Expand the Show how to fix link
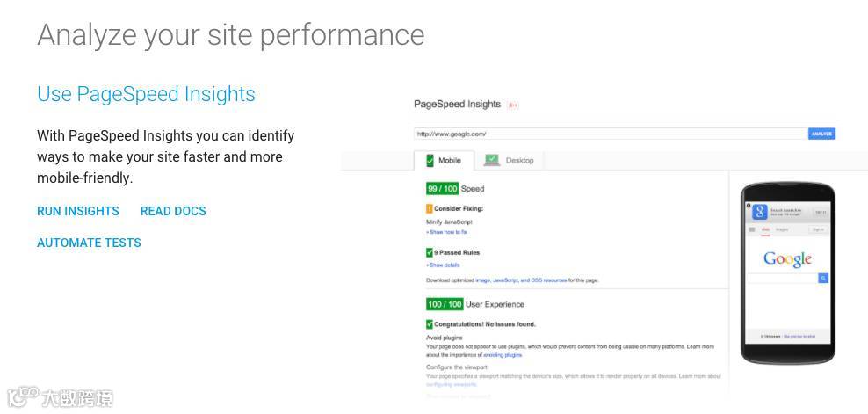 coord(447,232)
